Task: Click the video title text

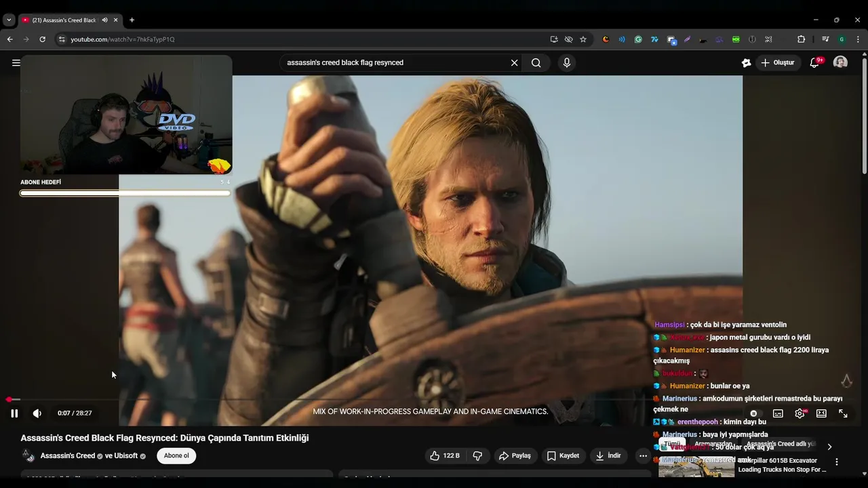Action: tap(165, 438)
